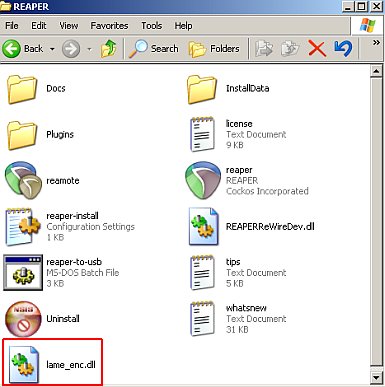The height and width of the screenshot is (387, 385).
Task: Open the Back history dropdown arrow
Action: (x=52, y=49)
